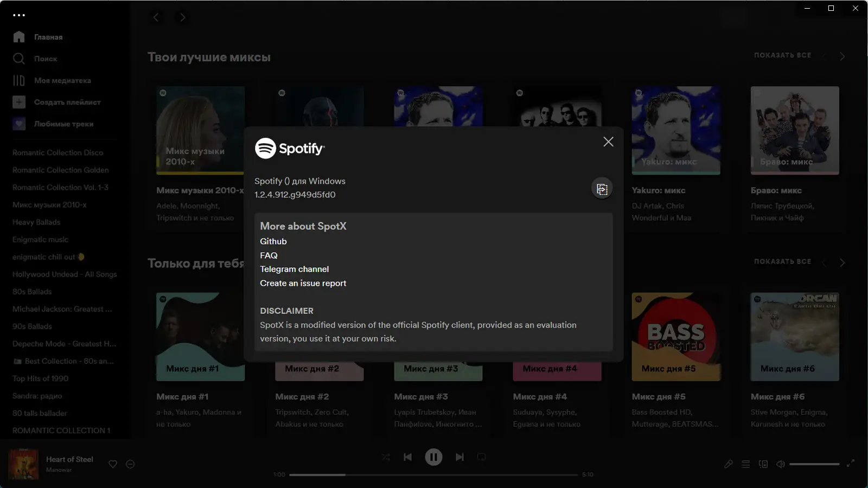Open the Github link
The width and height of the screenshot is (868, 488).
273,241
